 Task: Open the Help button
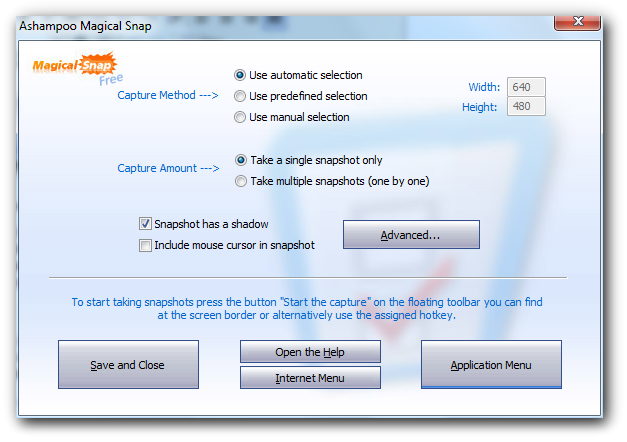(x=310, y=352)
